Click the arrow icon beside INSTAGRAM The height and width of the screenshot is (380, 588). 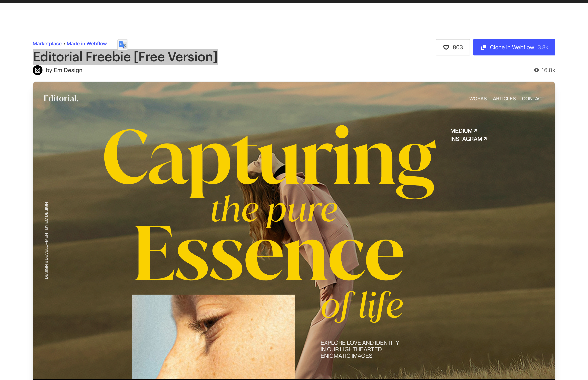485,139
